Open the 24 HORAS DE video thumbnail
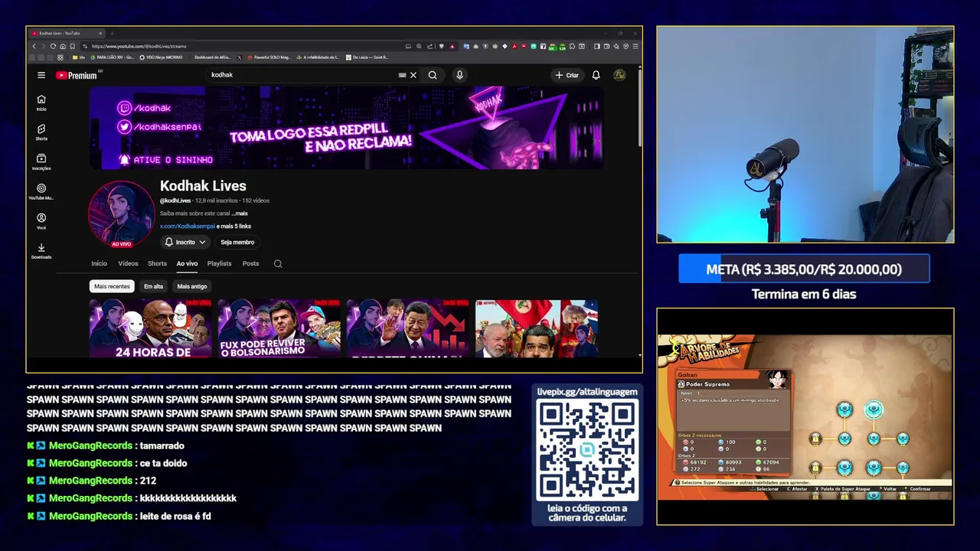This screenshot has height=551, width=980. click(151, 328)
